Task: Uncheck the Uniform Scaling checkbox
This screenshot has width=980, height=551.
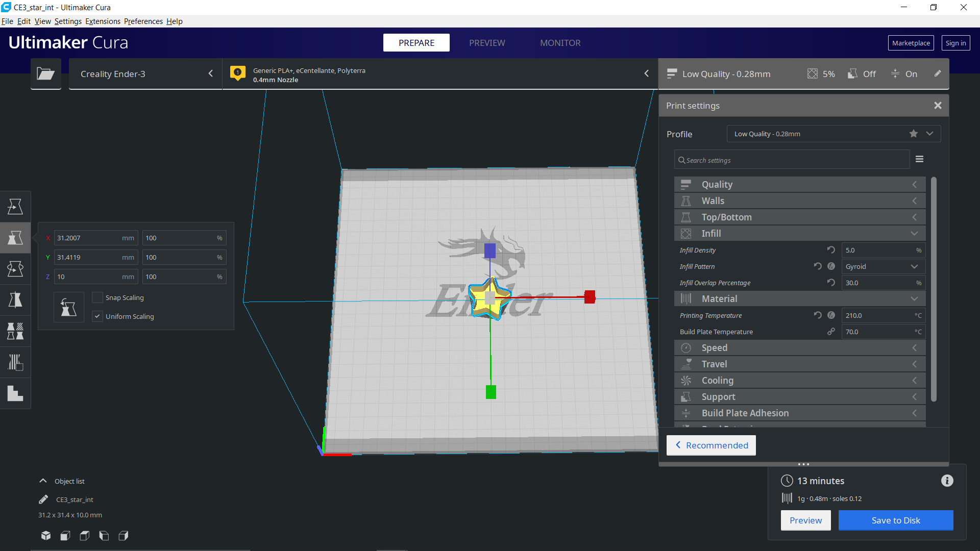Action: pos(97,316)
